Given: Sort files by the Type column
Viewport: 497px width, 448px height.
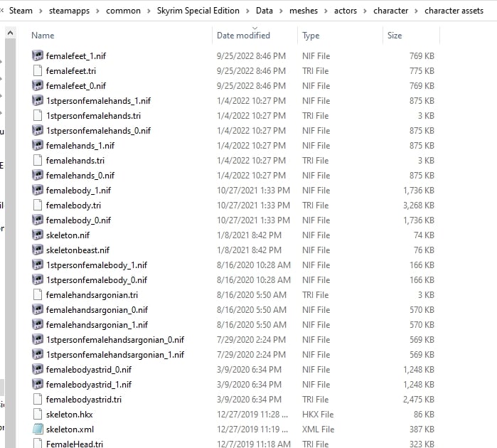Looking at the screenshot, I should 311,36.
